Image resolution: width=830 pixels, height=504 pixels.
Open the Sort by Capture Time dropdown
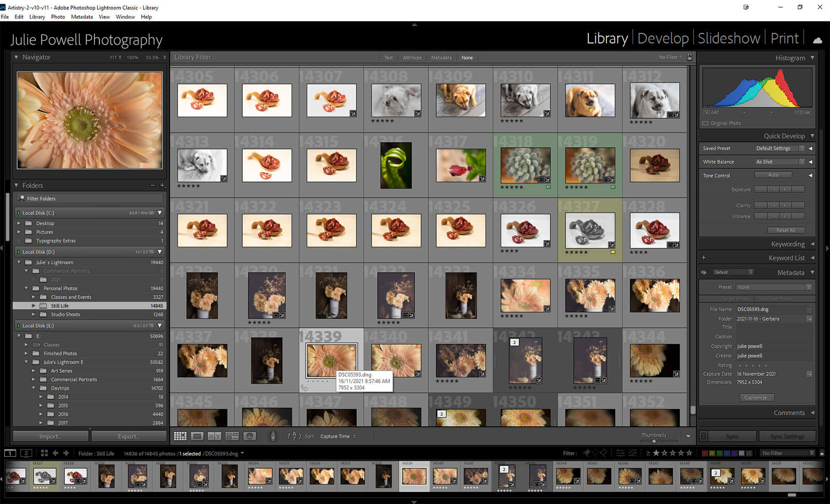[338, 436]
